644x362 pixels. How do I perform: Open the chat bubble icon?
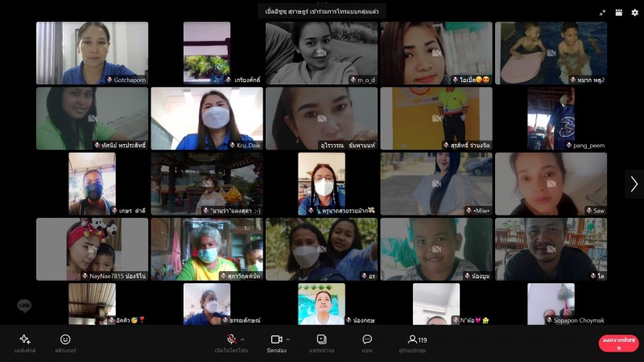click(x=367, y=339)
